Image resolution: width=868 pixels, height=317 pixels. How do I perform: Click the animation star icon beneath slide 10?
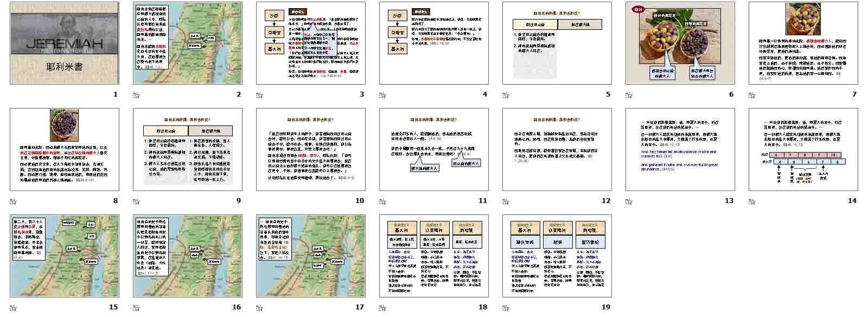coord(259,201)
